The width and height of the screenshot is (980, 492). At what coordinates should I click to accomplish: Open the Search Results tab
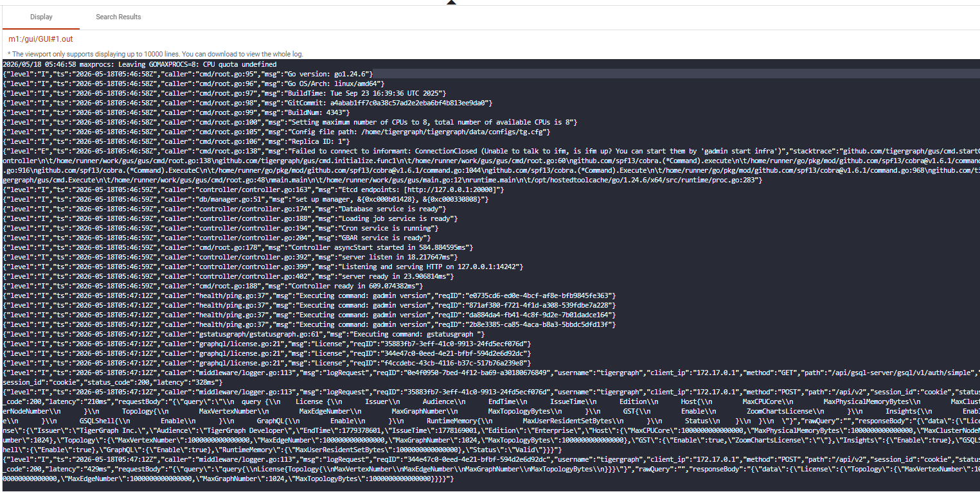118,17
